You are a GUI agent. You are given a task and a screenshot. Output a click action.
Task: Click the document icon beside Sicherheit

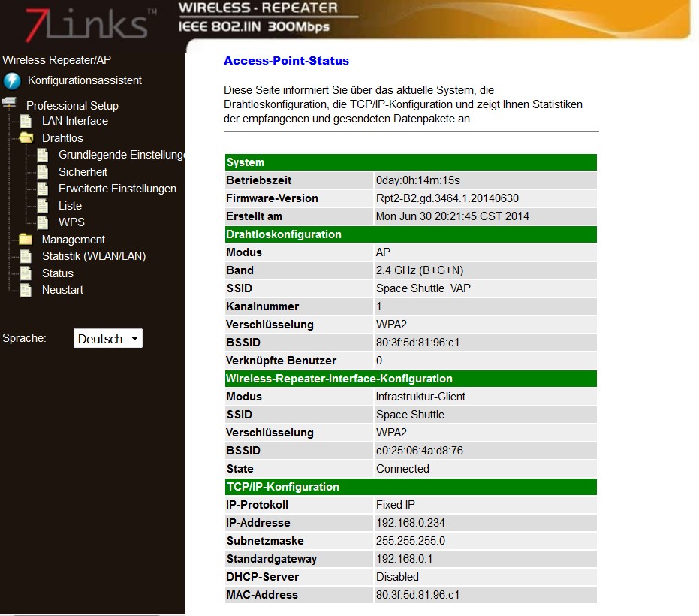click(44, 172)
